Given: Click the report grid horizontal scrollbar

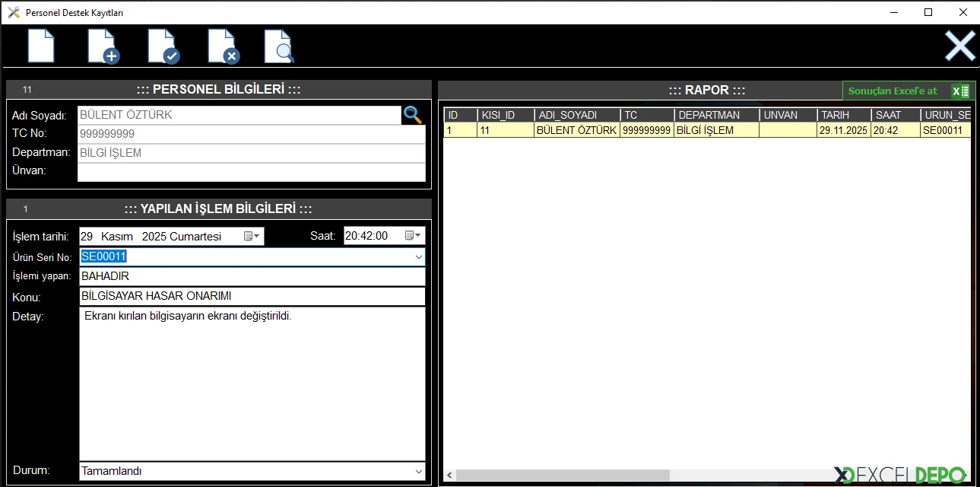Looking at the screenshot, I should pos(563,475).
